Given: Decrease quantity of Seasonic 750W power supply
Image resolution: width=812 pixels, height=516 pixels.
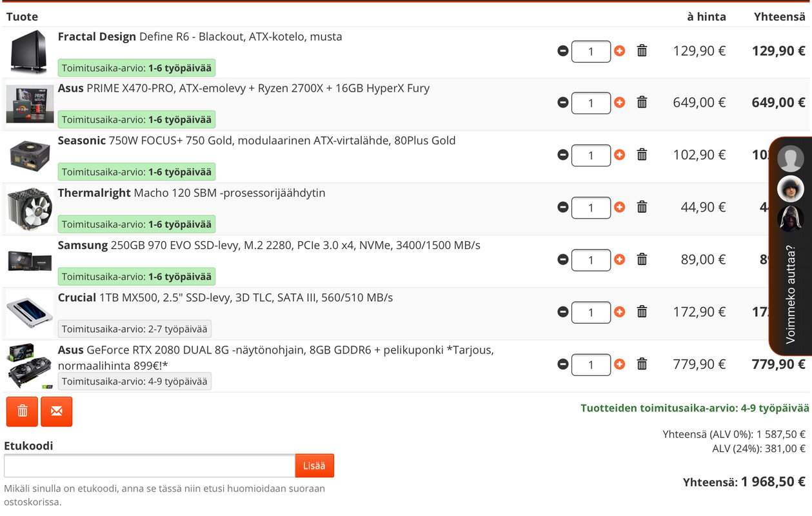Looking at the screenshot, I should coord(563,155).
